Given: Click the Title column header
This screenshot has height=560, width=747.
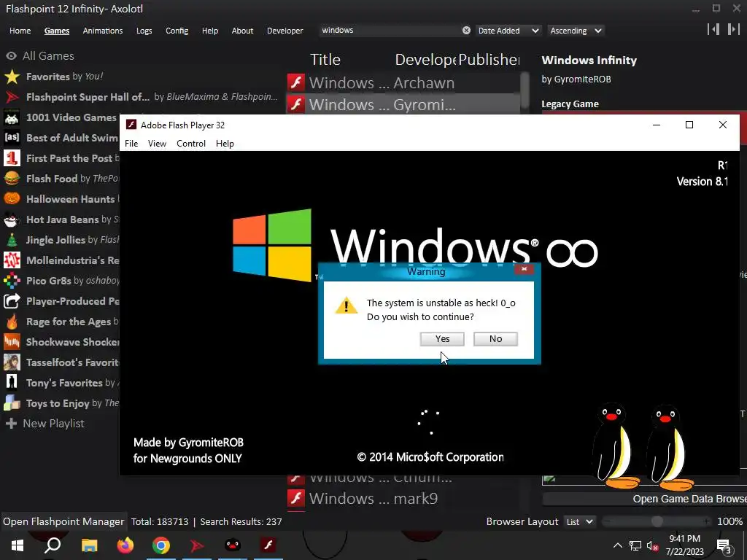Looking at the screenshot, I should coord(325,60).
